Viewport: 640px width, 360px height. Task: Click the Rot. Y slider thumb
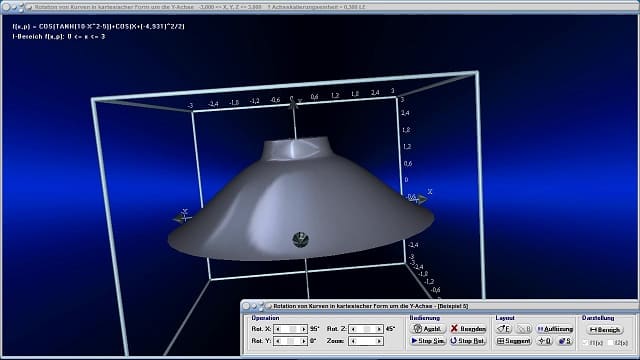point(291,341)
